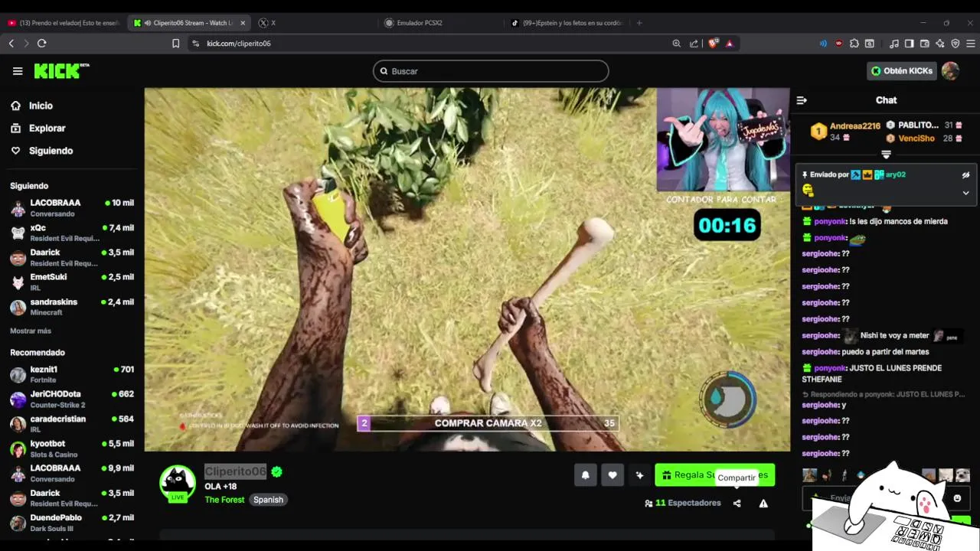Open Brave Shields lion icon
This screenshot has height=551, width=980.
click(713, 44)
